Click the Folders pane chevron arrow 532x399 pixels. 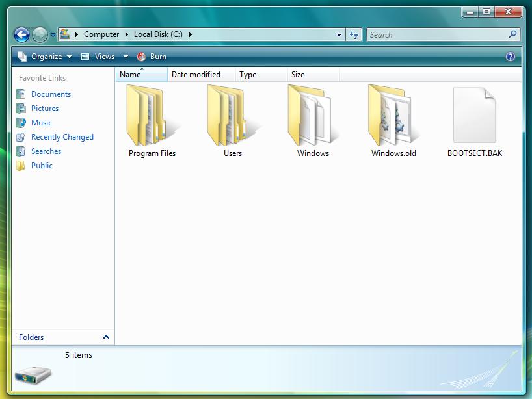pos(106,337)
